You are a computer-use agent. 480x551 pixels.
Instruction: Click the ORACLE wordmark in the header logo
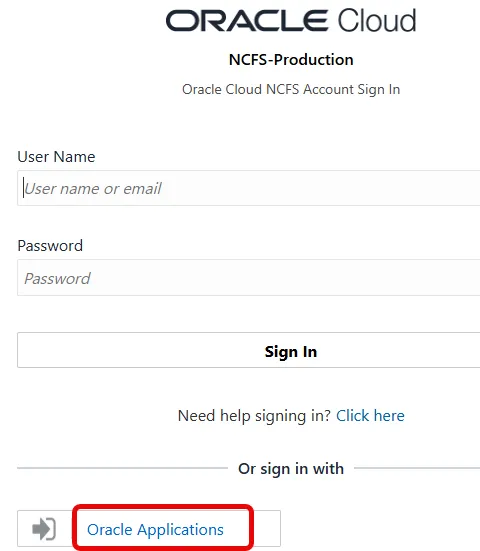[247, 21]
